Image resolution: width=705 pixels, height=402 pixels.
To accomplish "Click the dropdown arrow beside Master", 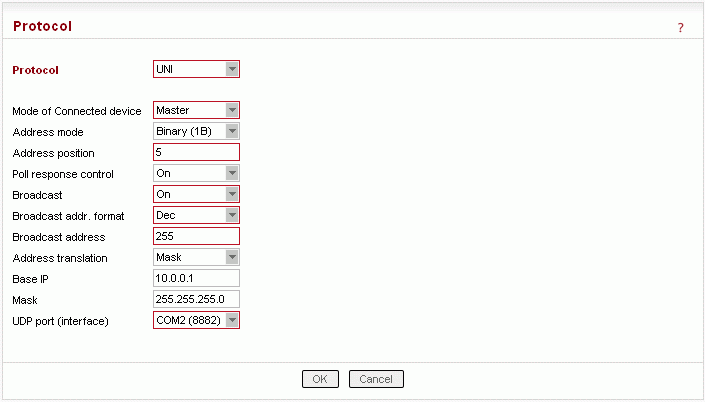I will point(232,110).
